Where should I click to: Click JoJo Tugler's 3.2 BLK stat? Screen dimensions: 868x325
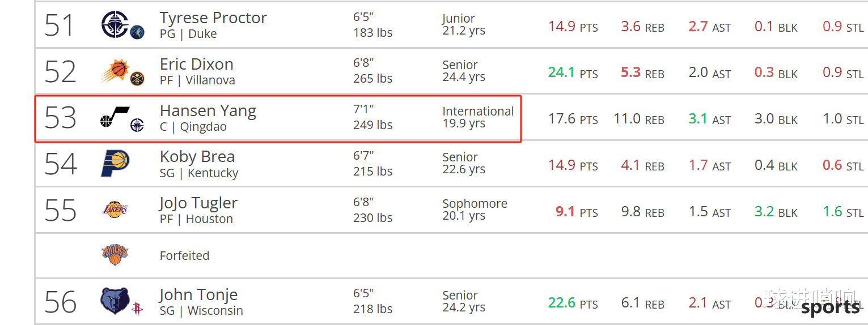[x=776, y=211]
